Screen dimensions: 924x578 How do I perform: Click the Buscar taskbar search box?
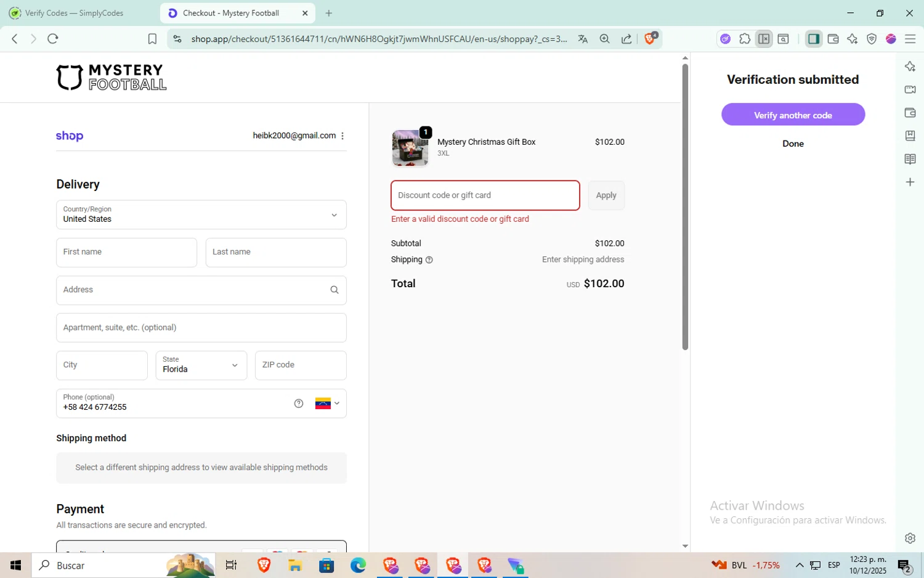[123, 565]
